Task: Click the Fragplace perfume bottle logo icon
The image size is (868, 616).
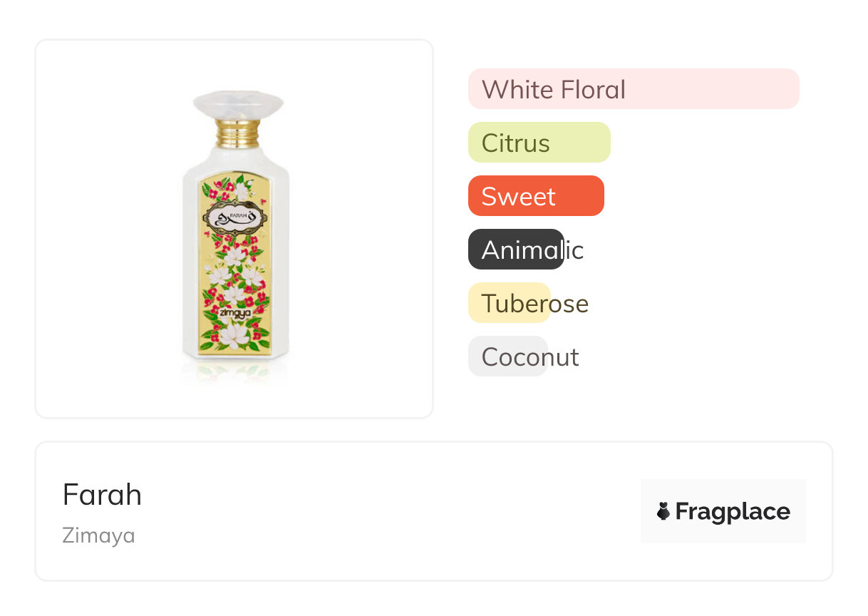Action: [663, 511]
